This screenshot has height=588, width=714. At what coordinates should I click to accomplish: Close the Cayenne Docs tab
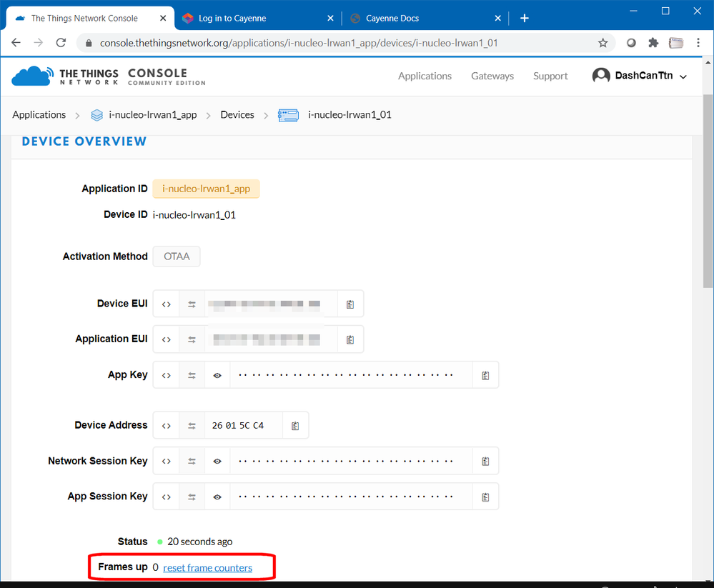[497, 18]
